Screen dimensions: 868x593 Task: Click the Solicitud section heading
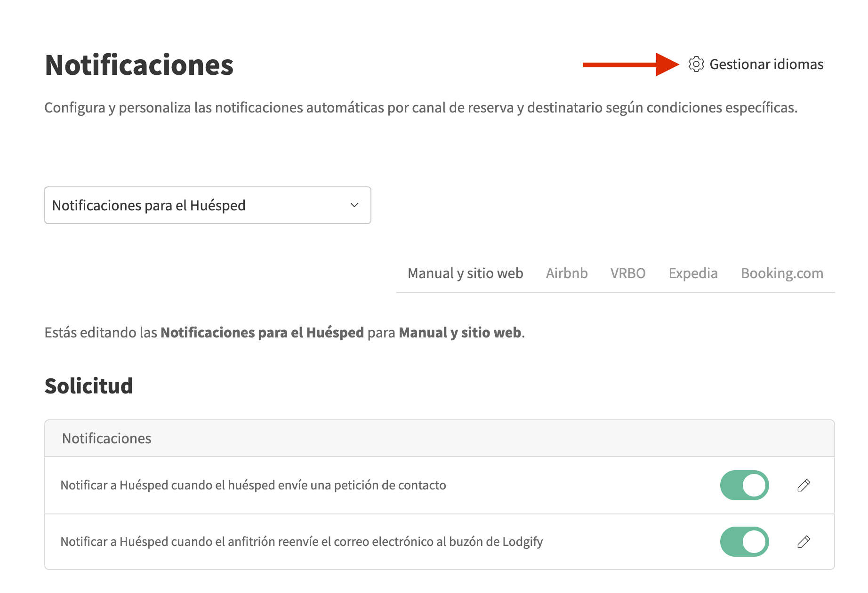pos(88,386)
